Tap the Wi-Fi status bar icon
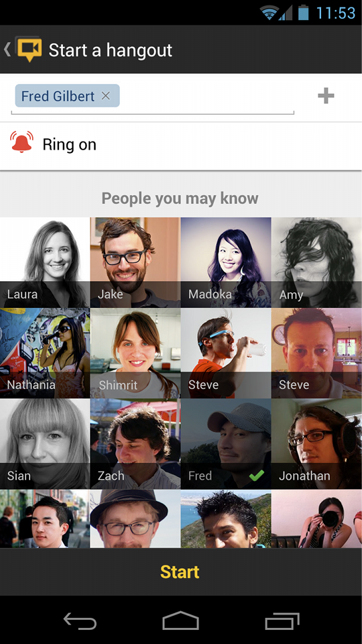 click(x=269, y=13)
